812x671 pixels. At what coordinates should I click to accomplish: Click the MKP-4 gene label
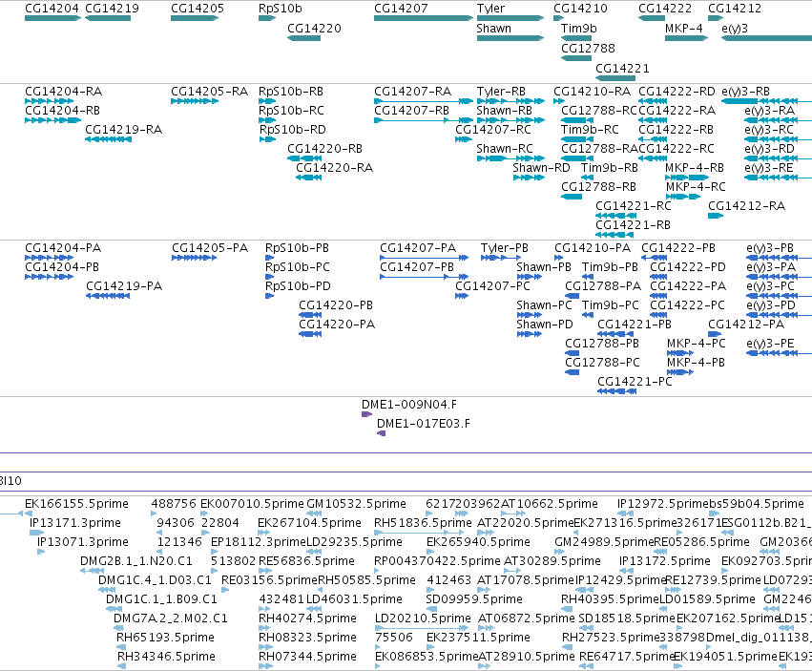click(x=683, y=29)
